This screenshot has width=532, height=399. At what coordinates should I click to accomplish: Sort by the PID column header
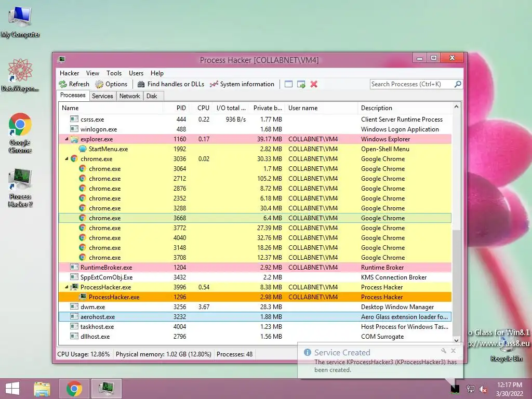click(x=176, y=108)
